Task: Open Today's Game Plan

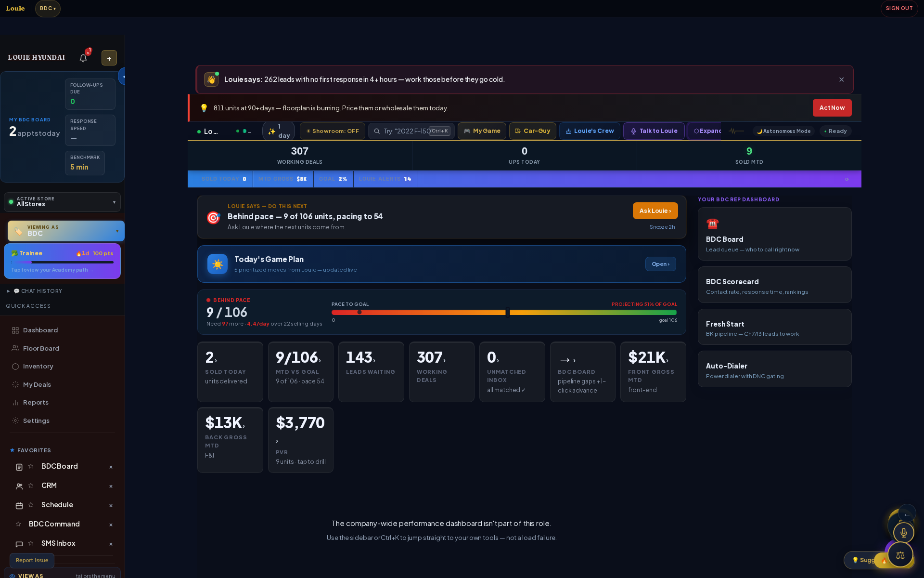Action: (660, 264)
